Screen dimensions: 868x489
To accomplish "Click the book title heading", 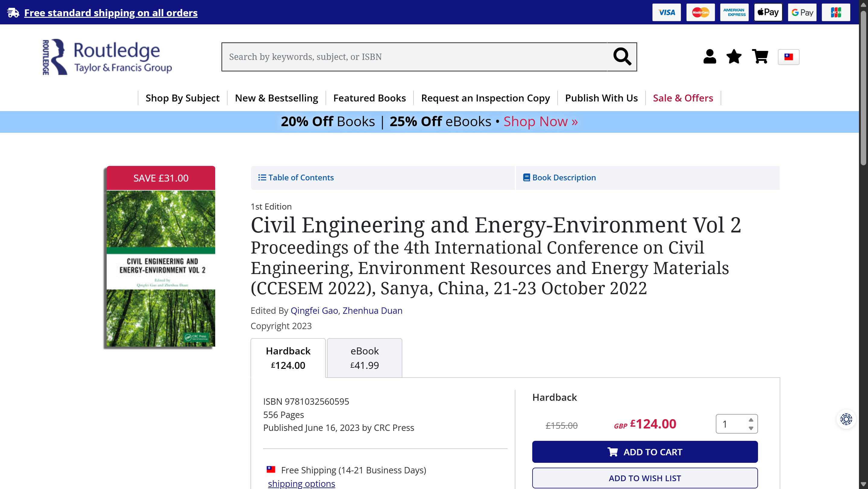I will tap(496, 225).
